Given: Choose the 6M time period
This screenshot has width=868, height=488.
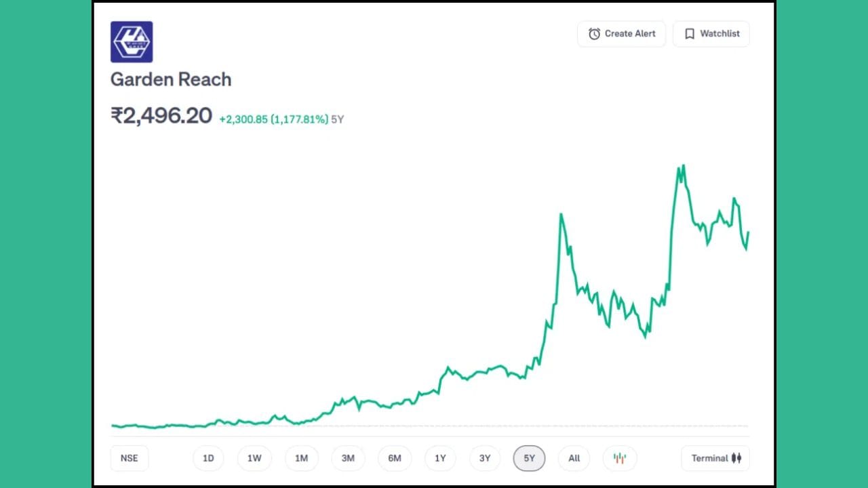Looking at the screenshot, I should pyautogui.click(x=395, y=458).
